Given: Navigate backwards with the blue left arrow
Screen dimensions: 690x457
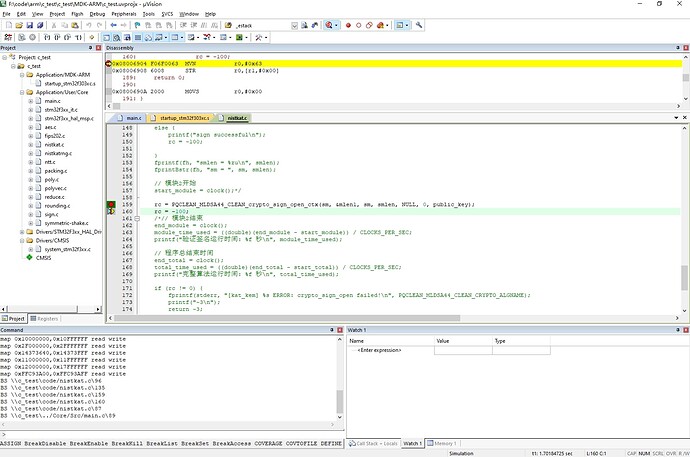Looking at the screenshot, I should pyautogui.click(x=113, y=26).
